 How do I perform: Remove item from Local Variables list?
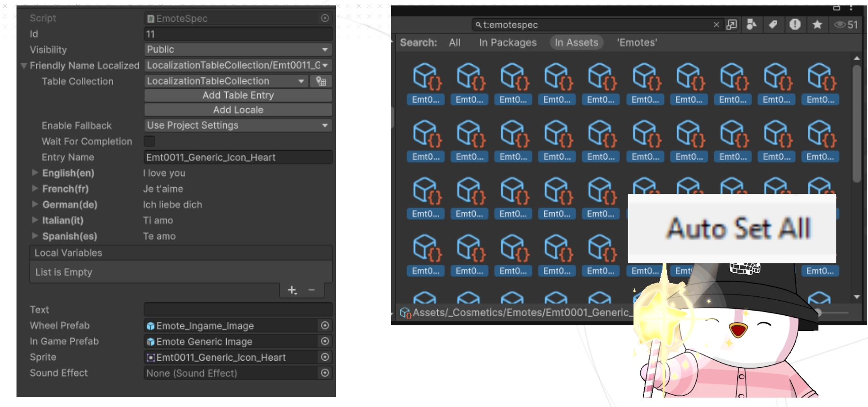(311, 290)
